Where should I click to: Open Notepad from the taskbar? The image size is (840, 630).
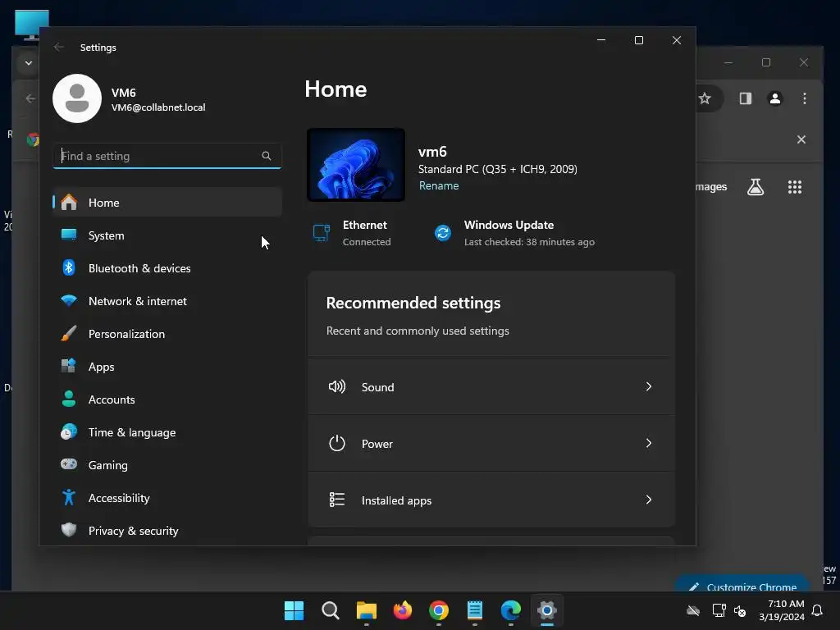[x=475, y=610]
